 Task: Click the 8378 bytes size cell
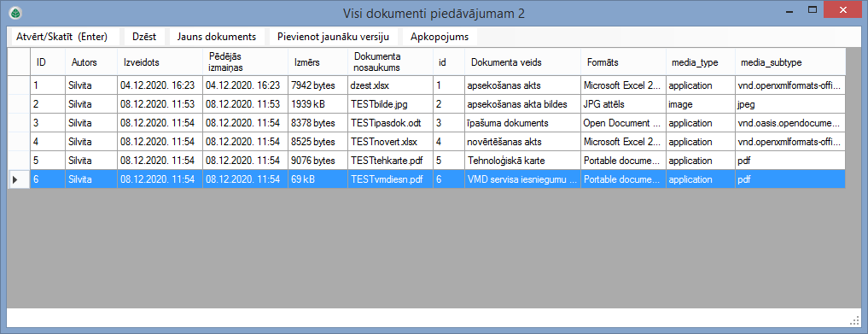[x=317, y=123]
